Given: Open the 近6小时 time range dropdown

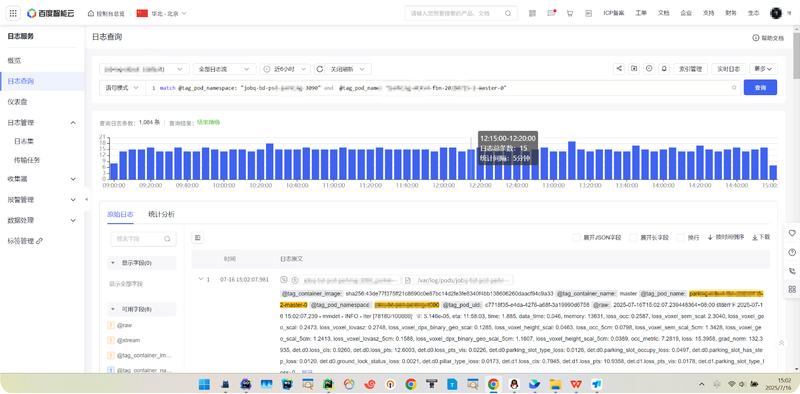Looking at the screenshot, I should (285, 69).
